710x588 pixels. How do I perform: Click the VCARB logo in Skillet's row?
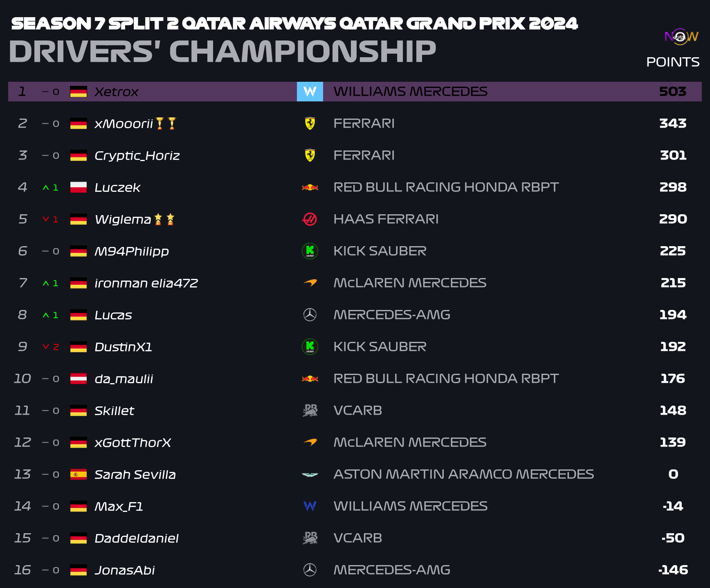(x=310, y=411)
